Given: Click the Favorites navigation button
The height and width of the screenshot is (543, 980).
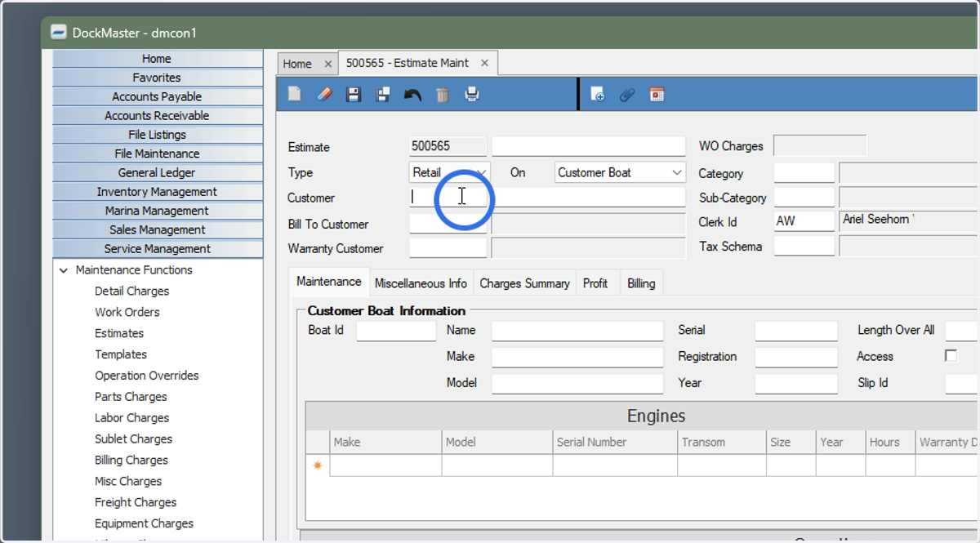Looking at the screenshot, I should coord(158,78).
